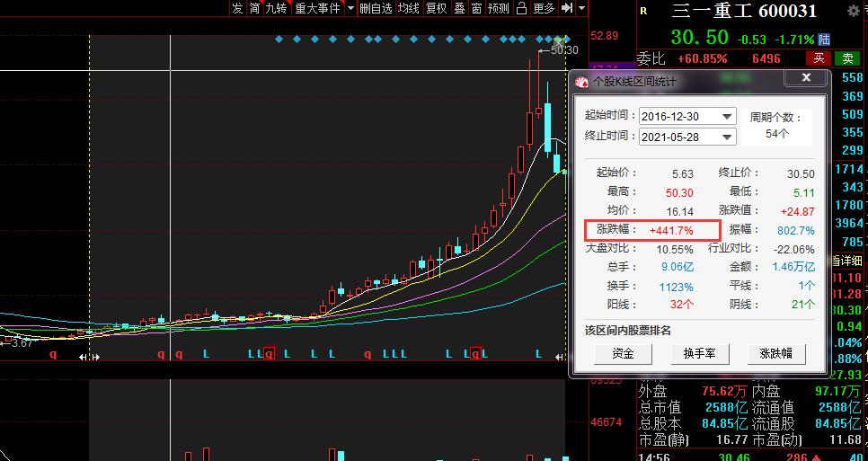
Task: Click the 叠 overlay button
Action: (x=459, y=8)
